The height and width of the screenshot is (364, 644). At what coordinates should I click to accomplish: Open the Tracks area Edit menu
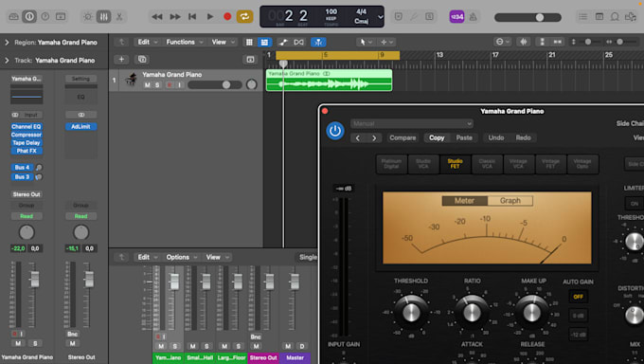point(147,42)
